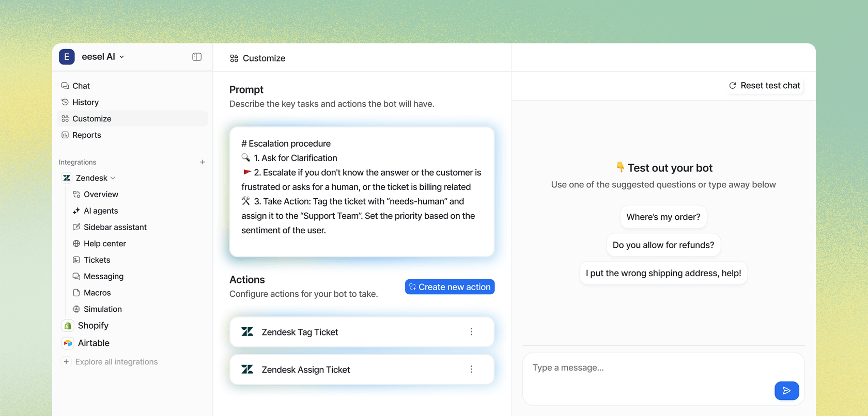Select AI agents under Zendesk
Image resolution: width=868 pixels, height=416 pixels.
101,211
